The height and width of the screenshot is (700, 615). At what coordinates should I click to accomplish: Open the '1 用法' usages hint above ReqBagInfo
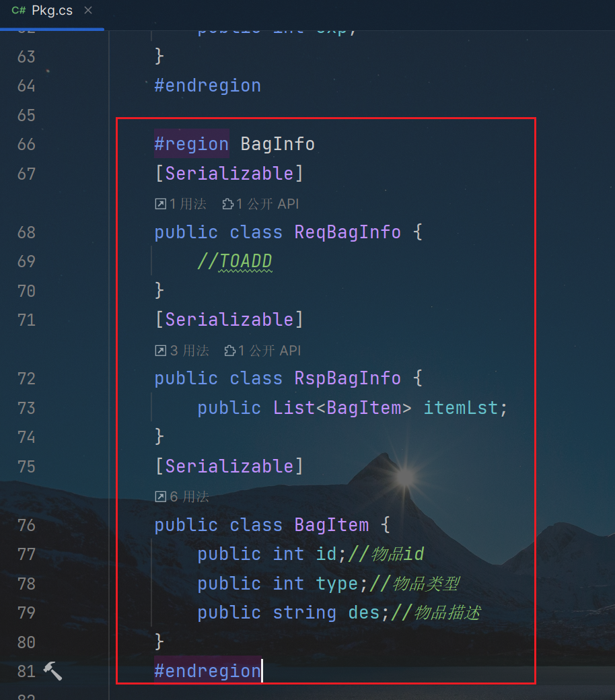click(x=181, y=204)
